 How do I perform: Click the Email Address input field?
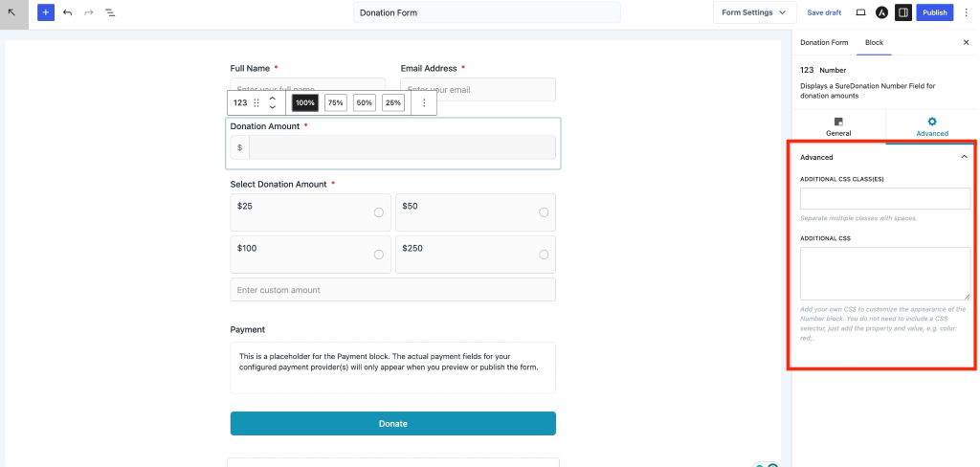coord(479,89)
